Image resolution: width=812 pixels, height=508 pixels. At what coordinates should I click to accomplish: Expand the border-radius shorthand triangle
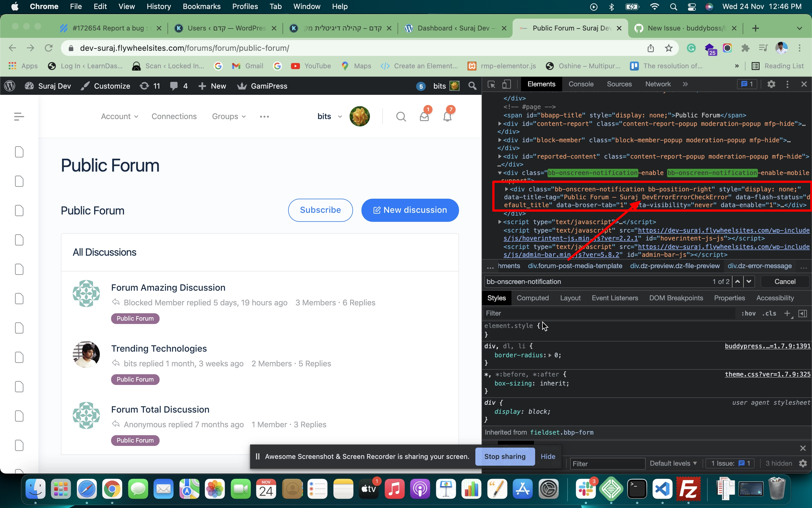[x=550, y=355]
